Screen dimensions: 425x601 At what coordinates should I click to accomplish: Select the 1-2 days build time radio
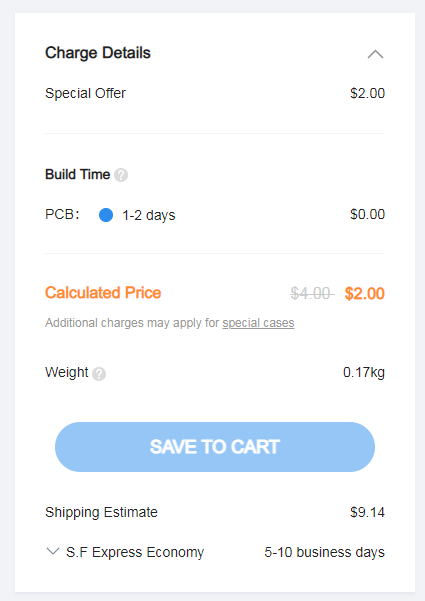tap(106, 215)
